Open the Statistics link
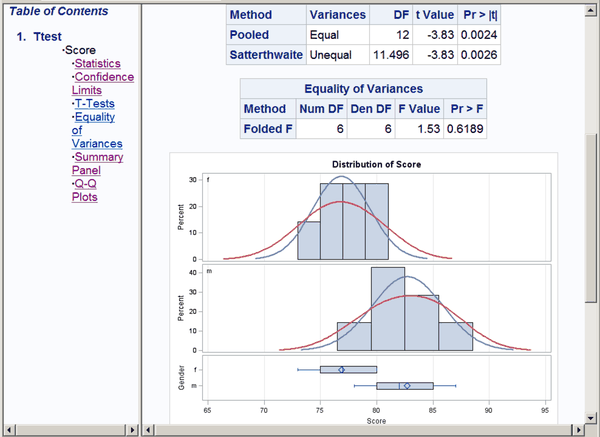The height and width of the screenshot is (437, 600). (97, 64)
